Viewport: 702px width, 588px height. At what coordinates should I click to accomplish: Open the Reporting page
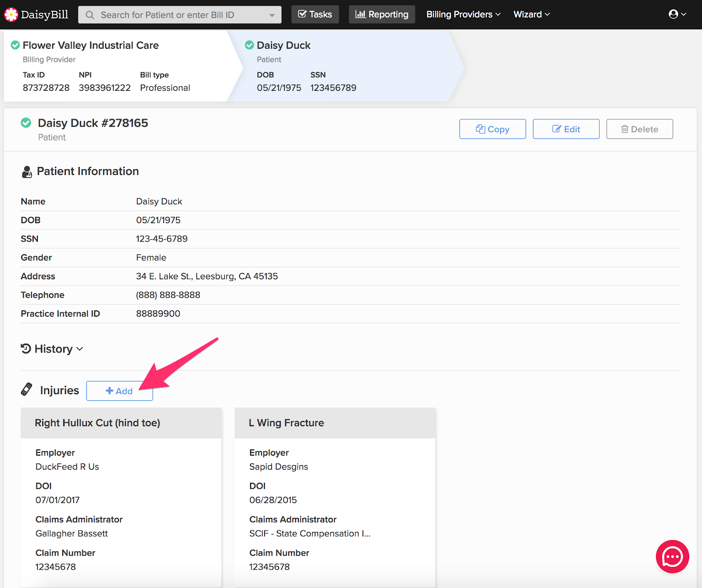click(x=382, y=14)
